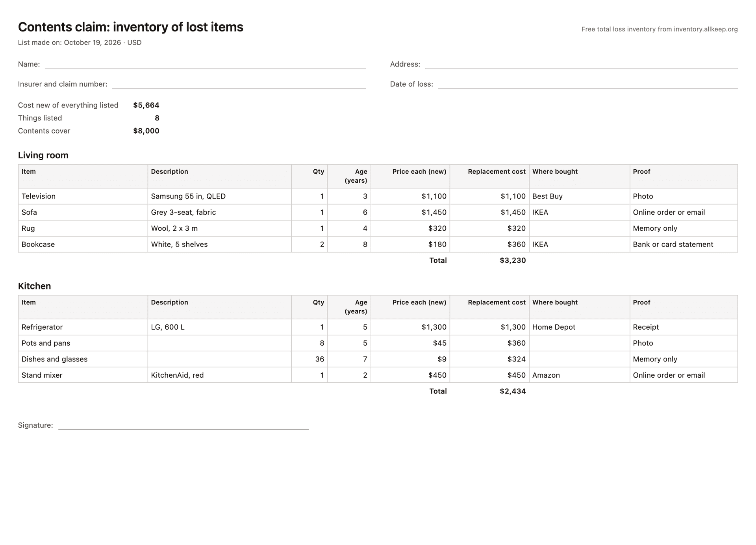Click the Kitchen total $2,434
The image size is (756, 545).
(513, 391)
